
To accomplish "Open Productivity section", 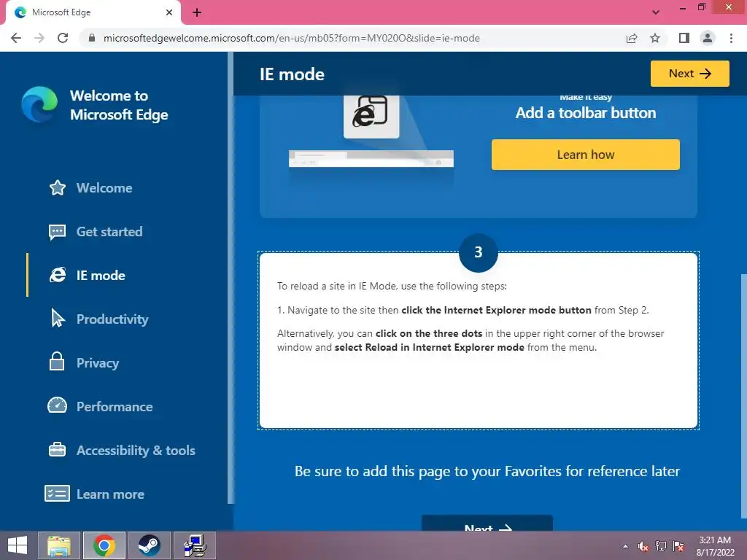I will click(112, 319).
